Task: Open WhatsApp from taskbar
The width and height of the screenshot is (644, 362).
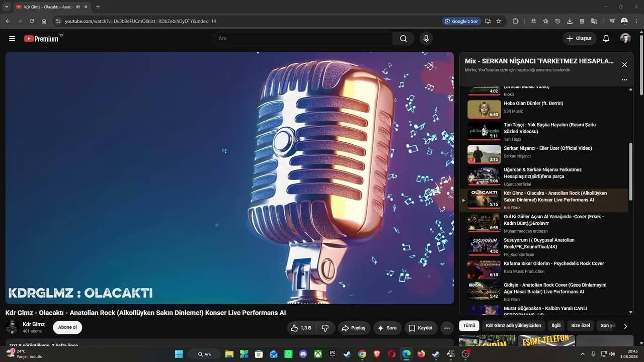Action: pos(288,354)
